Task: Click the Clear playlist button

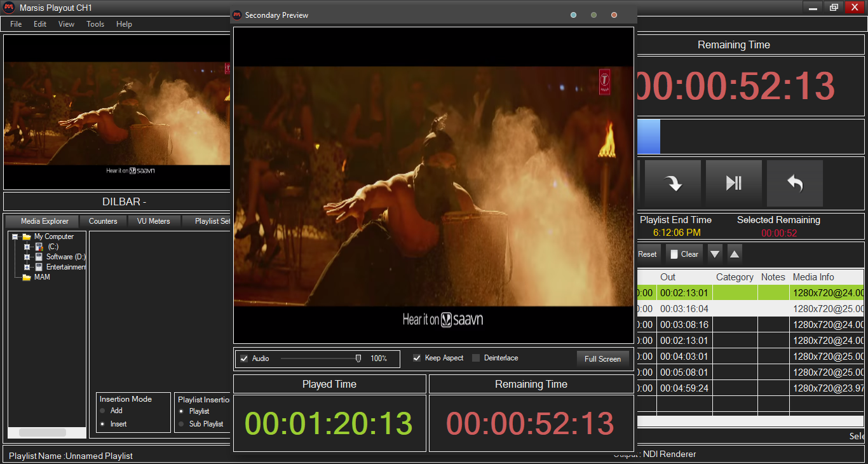Action: pyautogui.click(x=684, y=254)
